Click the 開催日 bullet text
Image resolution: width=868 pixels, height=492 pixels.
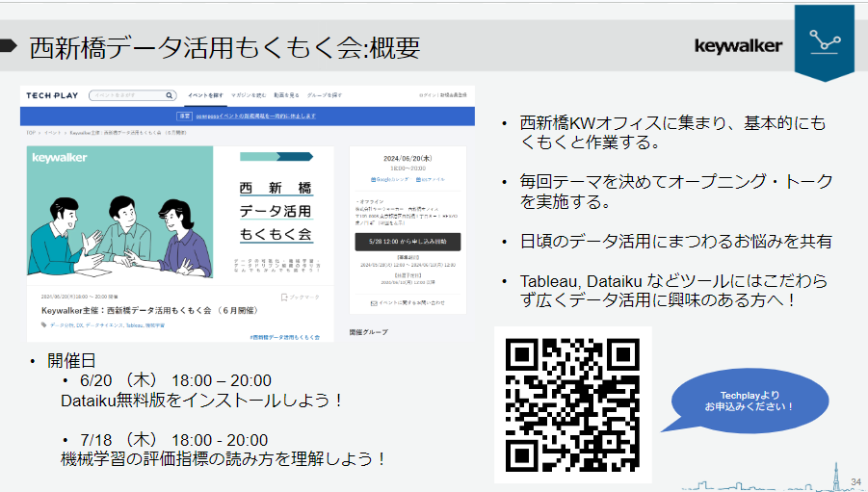(x=71, y=361)
